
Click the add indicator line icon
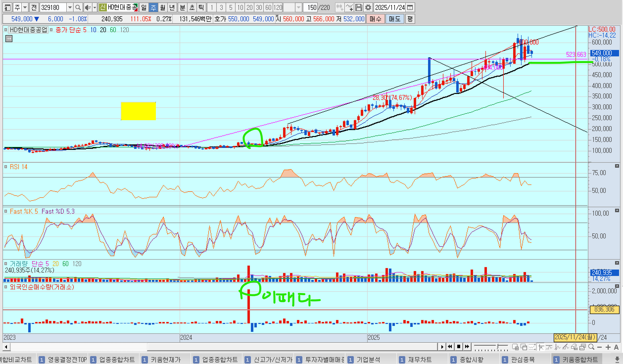coord(349,8)
